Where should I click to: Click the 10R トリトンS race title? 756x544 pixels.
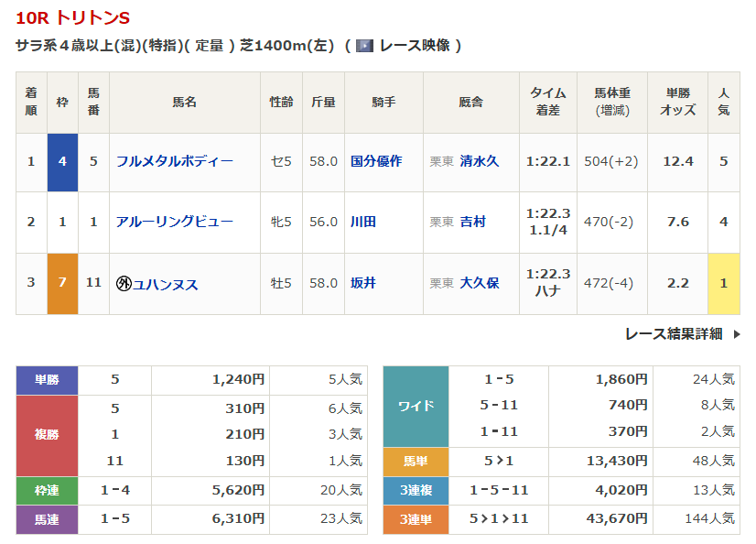[x=73, y=17]
